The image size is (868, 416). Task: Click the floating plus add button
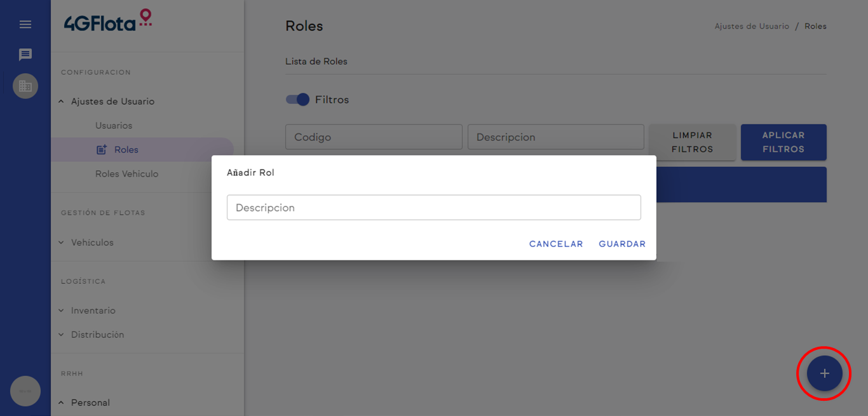click(x=824, y=373)
